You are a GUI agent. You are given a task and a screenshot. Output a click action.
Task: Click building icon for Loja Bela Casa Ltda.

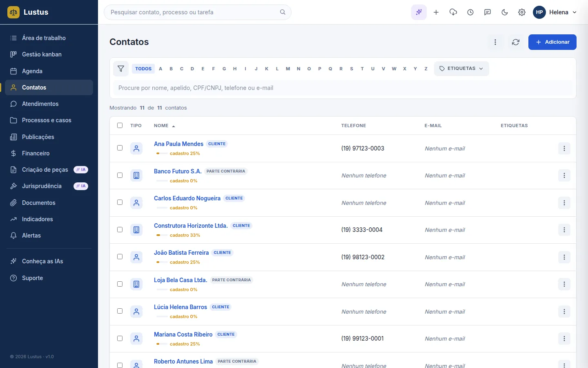point(136,284)
